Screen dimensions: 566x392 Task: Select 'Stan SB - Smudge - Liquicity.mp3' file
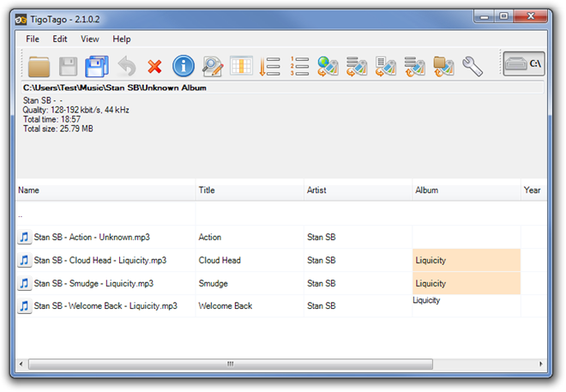tap(93, 283)
